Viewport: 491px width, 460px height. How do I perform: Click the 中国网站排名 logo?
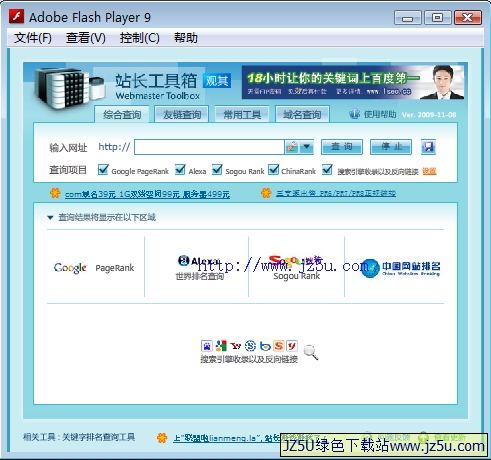point(400,268)
